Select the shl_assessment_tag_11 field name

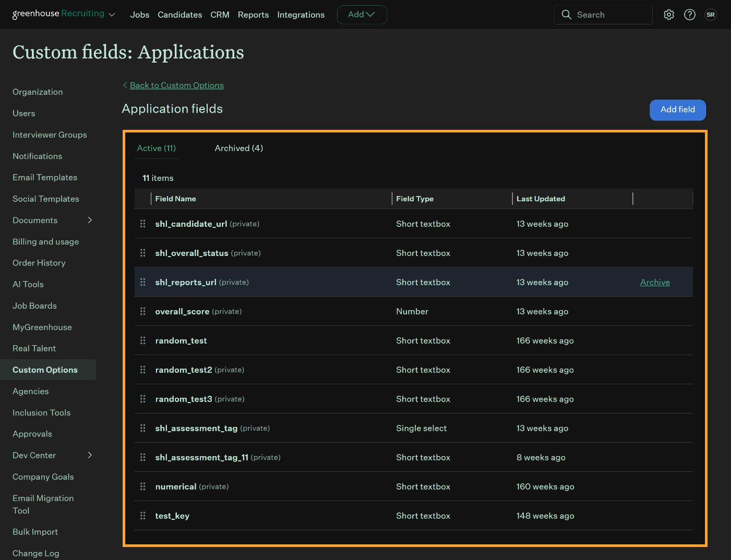pyautogui.click(x=202, y=457)
